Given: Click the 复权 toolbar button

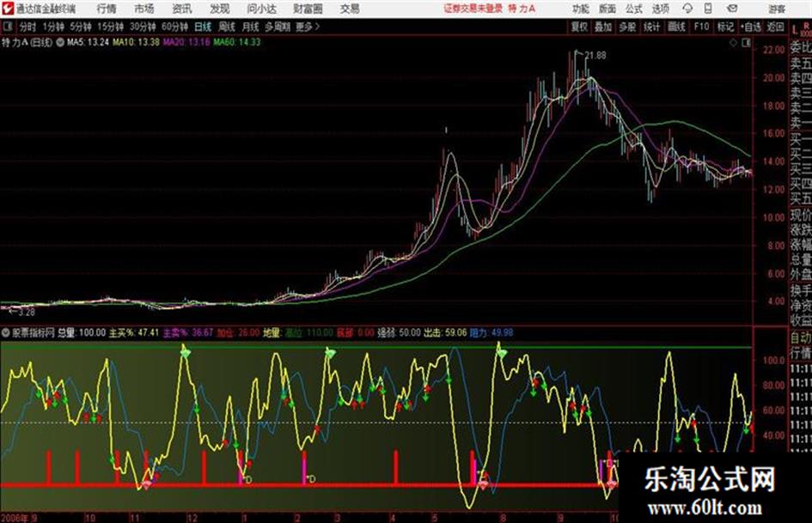Looking at the screenshot, I should pos(579,27).
